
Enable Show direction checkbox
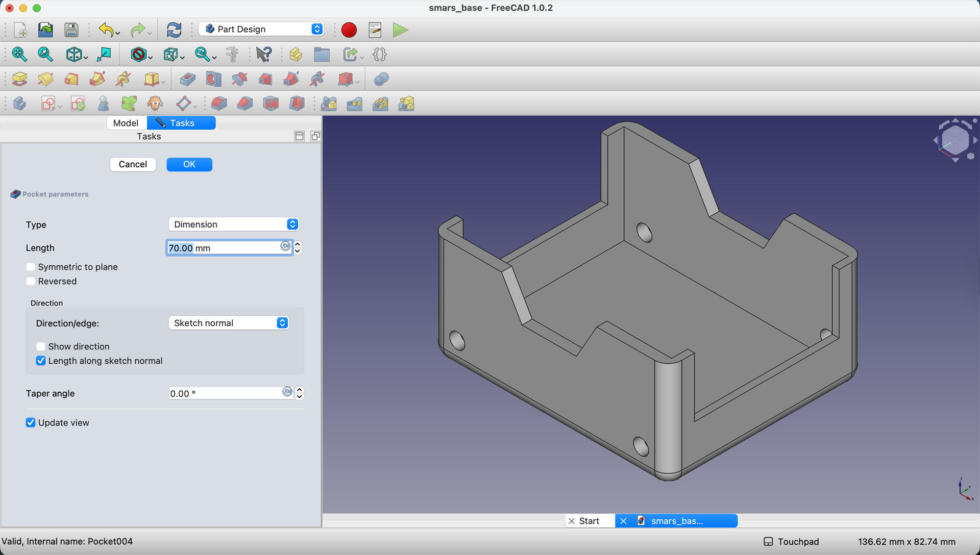(x=41, y=346)
